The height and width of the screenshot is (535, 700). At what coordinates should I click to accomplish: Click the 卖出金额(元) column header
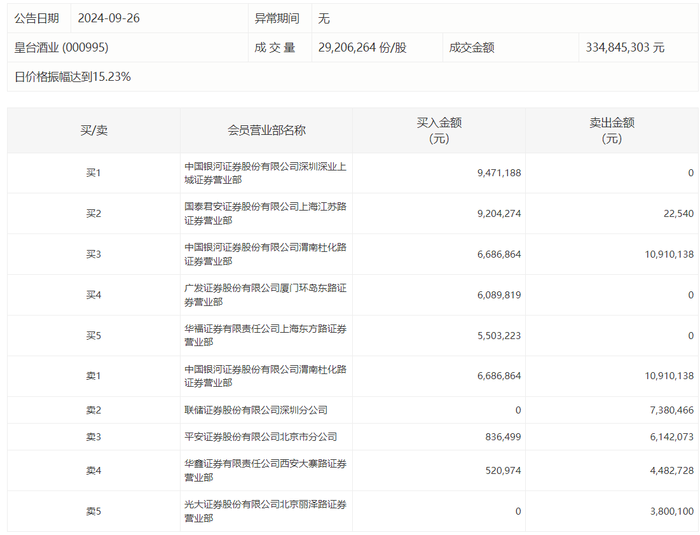click(612, 130)
